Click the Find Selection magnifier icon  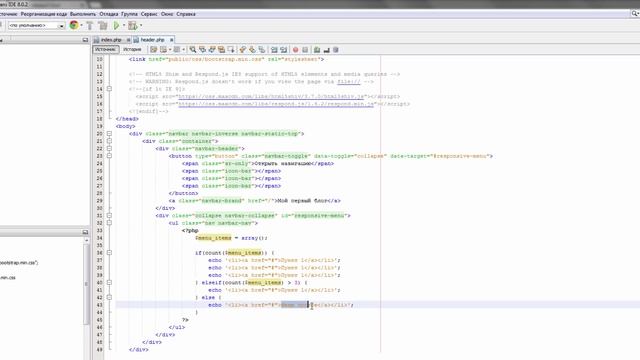pos(193,50)
